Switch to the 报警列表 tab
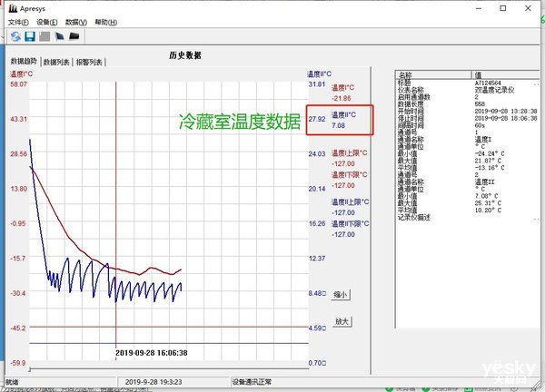Image resolution: width=545 pixels, height=392 pixels. [x=89, y=62]
